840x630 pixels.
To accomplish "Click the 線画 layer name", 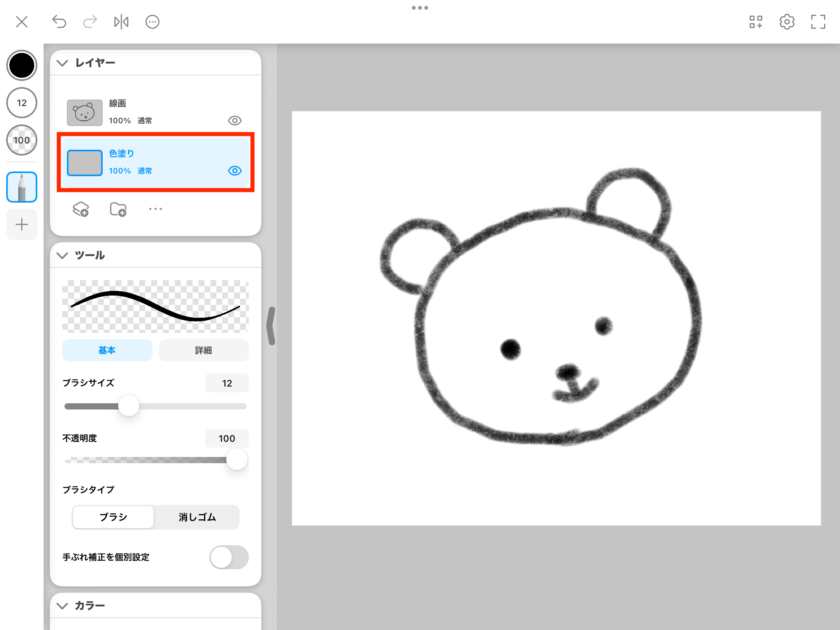I will pyautogui.click(x=117, y=103).
